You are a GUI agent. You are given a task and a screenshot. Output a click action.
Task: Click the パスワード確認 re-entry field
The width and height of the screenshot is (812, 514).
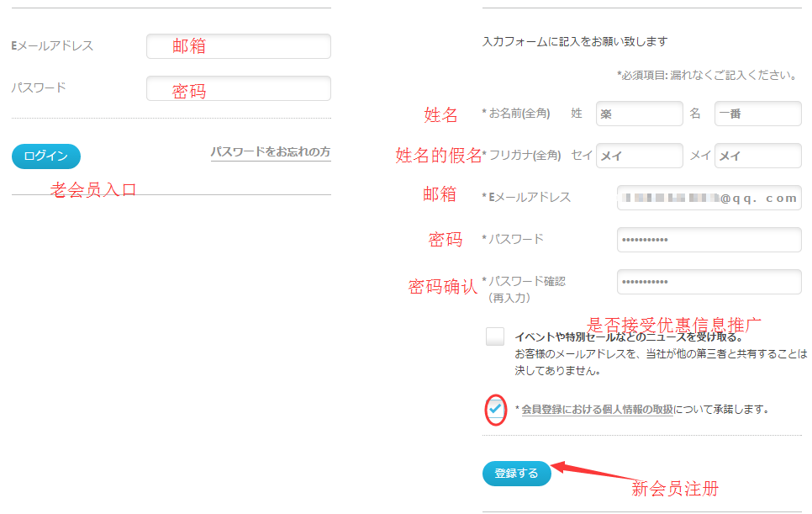point(709,282)
